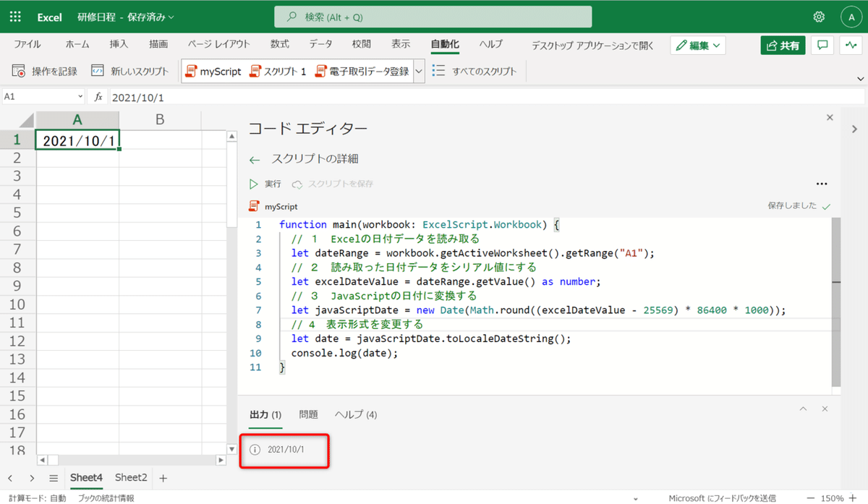
Task: Switch to the Sheet4 tab
Action: click(86, 477)
